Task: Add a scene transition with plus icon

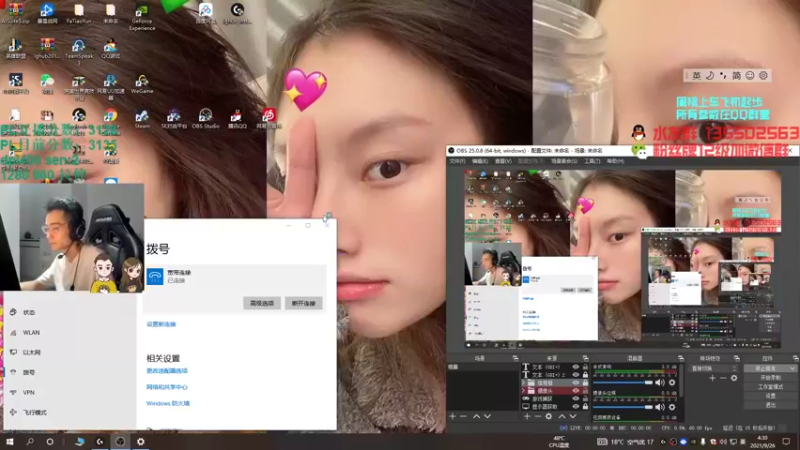Action: [712, 378]
